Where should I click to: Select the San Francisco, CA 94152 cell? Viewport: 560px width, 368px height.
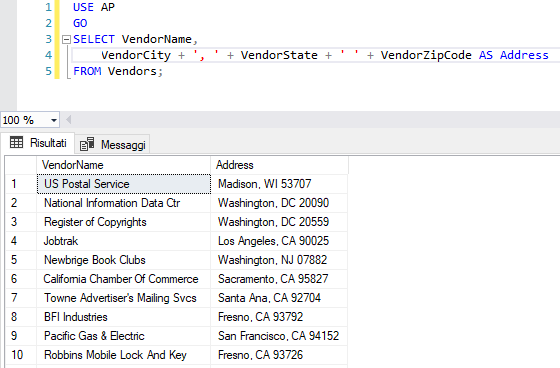279,335
